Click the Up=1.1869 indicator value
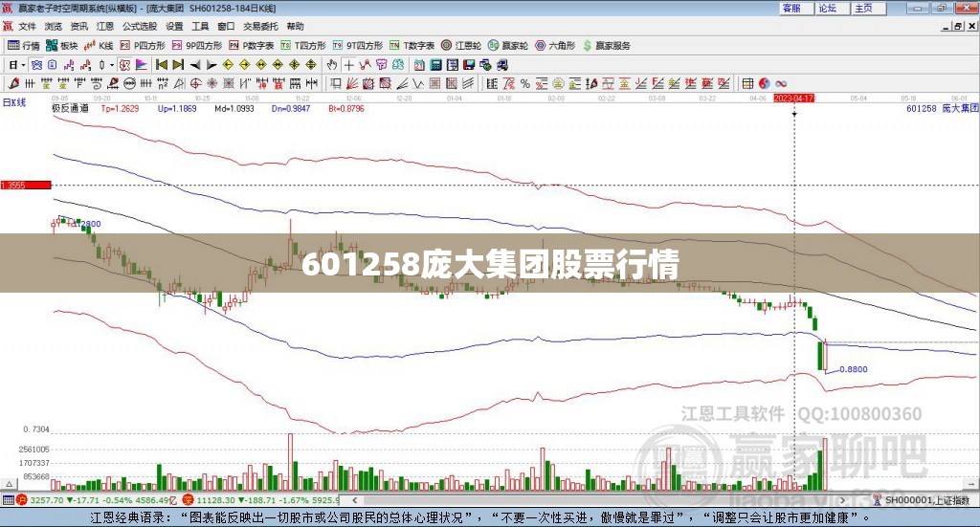980x527 pixels. [177, 108]
